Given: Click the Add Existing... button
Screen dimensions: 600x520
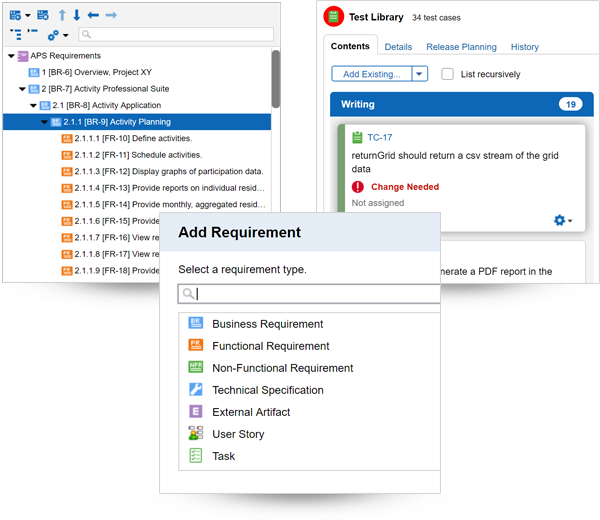Looking at the screenshot, I should tap(372, 74).
